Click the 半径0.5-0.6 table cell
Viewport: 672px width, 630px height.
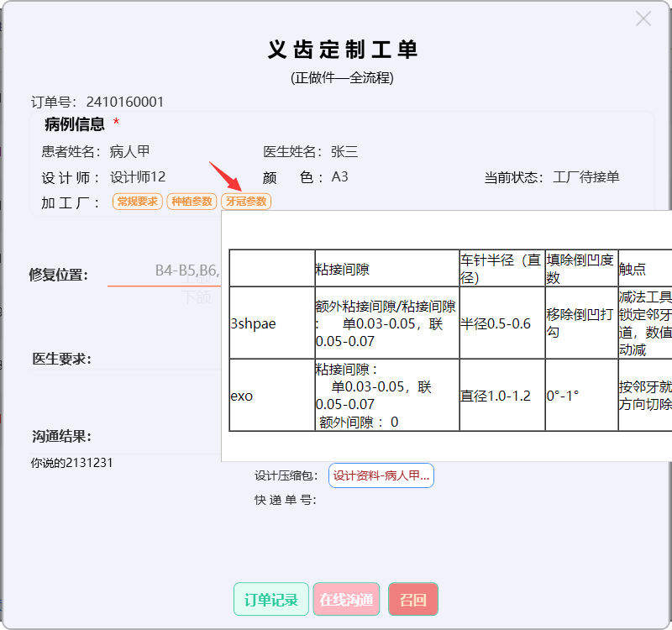496,323
